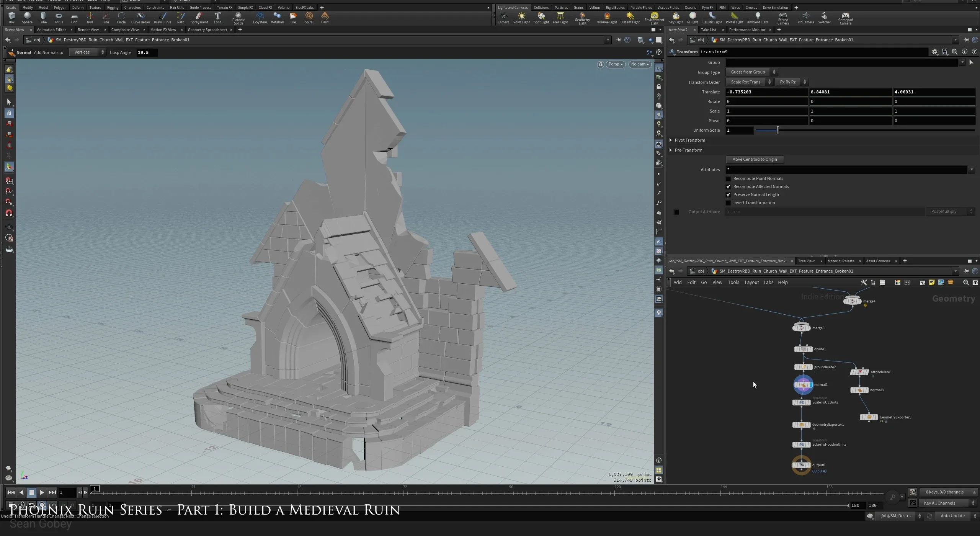The width and height of the screenshot is (980, 536).
Task: Toggle Recompute Affected Normals checkbox
Action: click(728, 186)
